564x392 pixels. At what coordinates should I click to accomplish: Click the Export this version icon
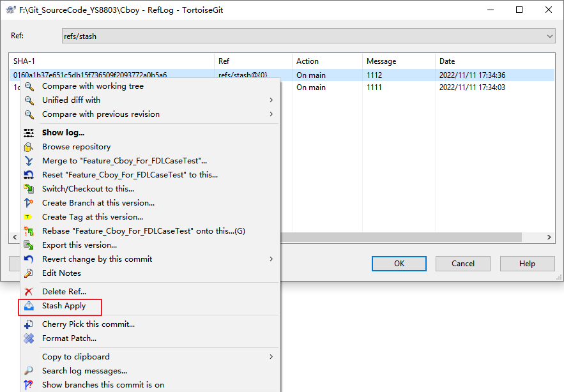tap(29, 245)
